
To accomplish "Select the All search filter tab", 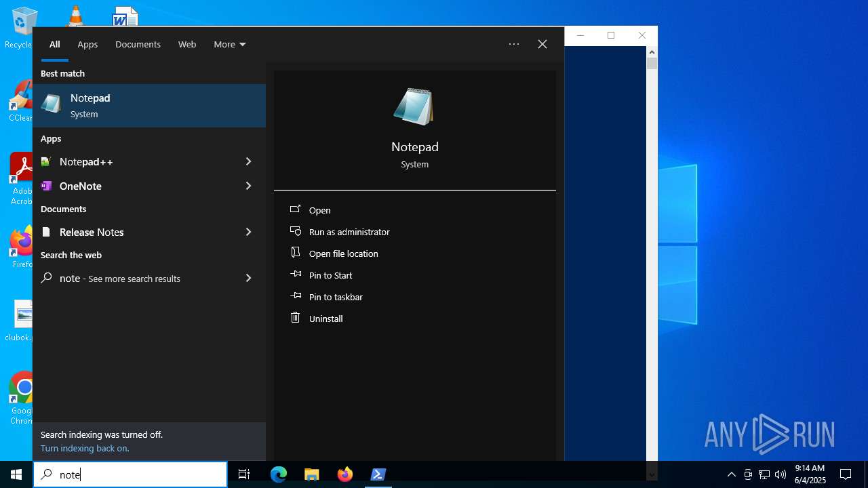I will coord(55,44).
